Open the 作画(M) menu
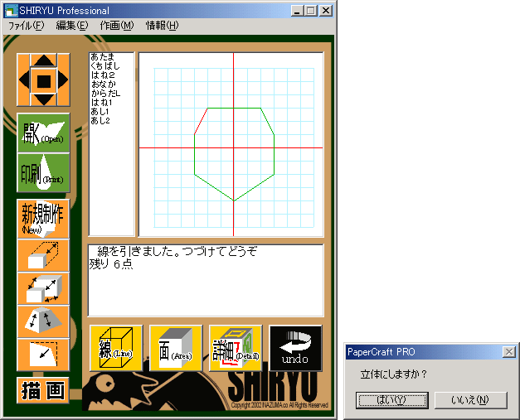Image resolution: width=520 pixels, height=420 pixels. pyautogui.click(x=117, y=26)
